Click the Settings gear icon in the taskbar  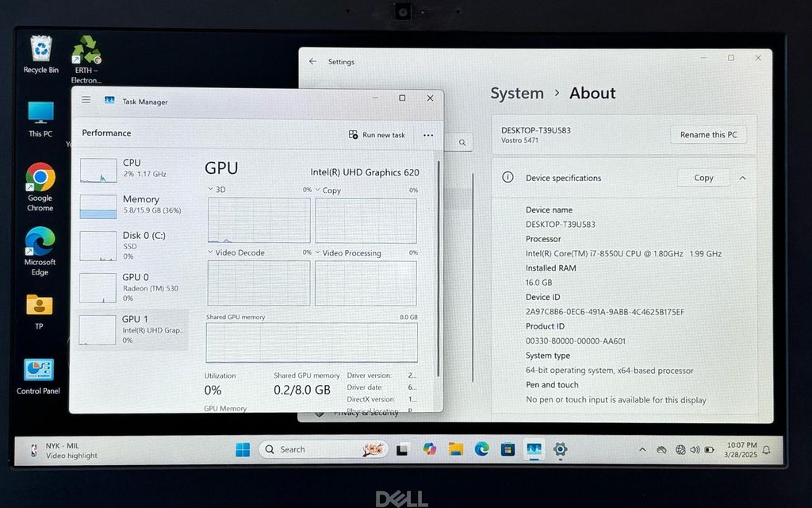click(x=560, y=450)
